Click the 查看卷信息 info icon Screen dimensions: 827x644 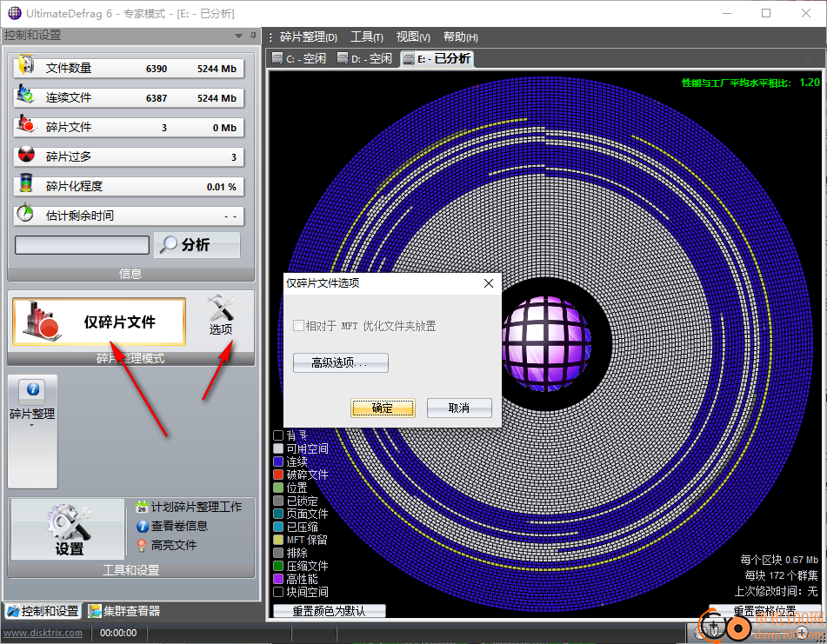[142, 527]
